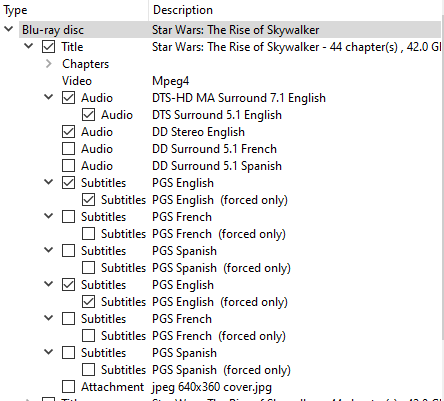Check the Attachment cover.jpg checkbox
444x401 pixels.
68,387
